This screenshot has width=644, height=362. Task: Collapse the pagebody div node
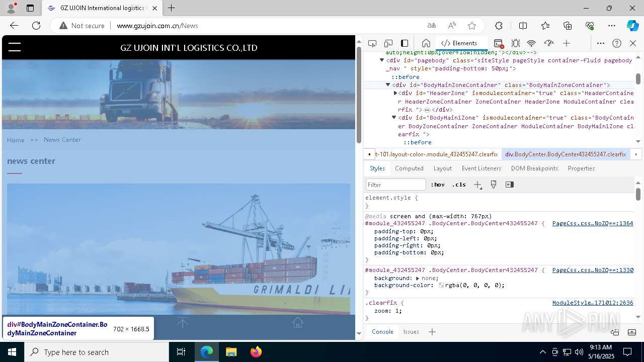(382, 60)
